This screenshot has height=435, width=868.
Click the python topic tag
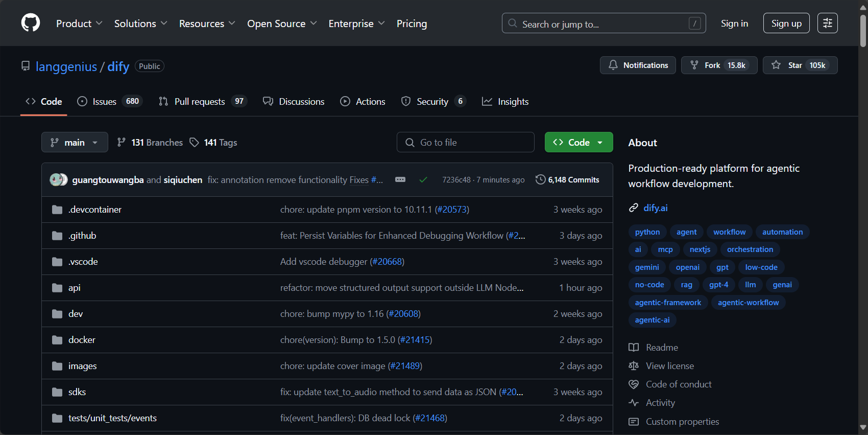pyautogui.click(x=647, y=232)
